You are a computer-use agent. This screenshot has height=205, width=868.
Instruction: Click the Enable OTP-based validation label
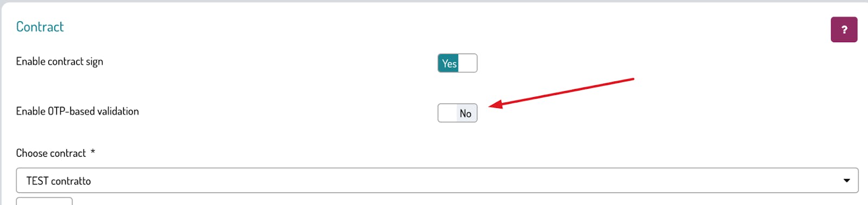tap(77, 111)
